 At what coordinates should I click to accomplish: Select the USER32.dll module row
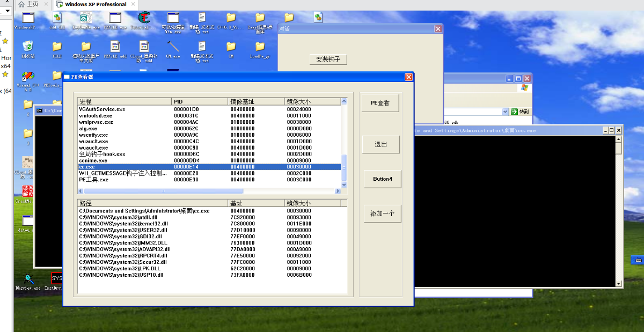tap(213, 230)
